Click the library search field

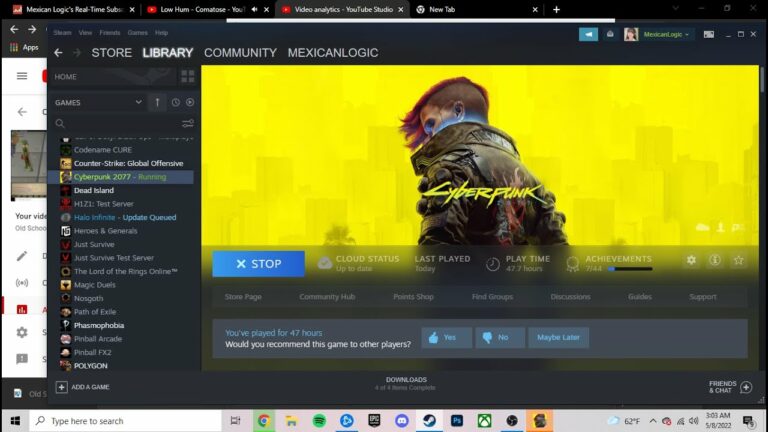(115, 123)
